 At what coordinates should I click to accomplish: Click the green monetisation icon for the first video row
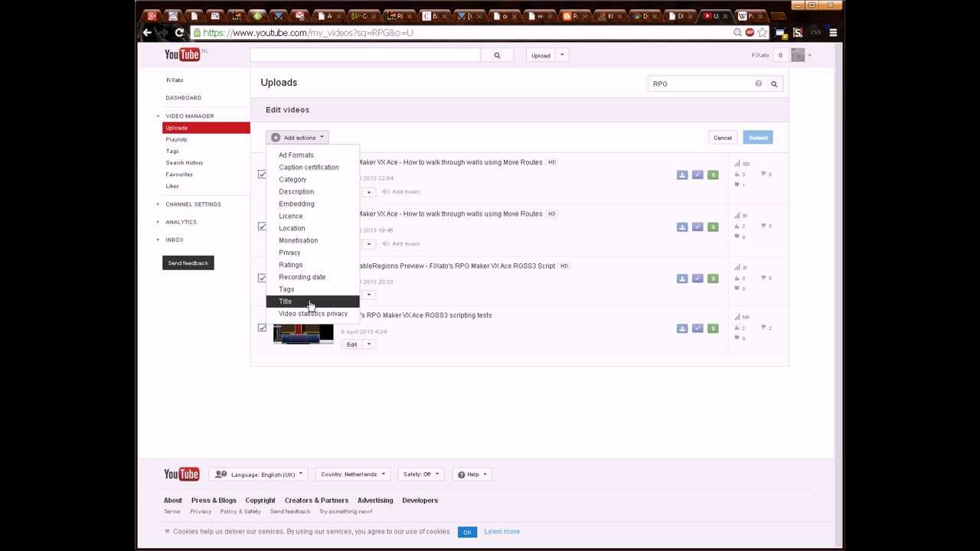713,175
